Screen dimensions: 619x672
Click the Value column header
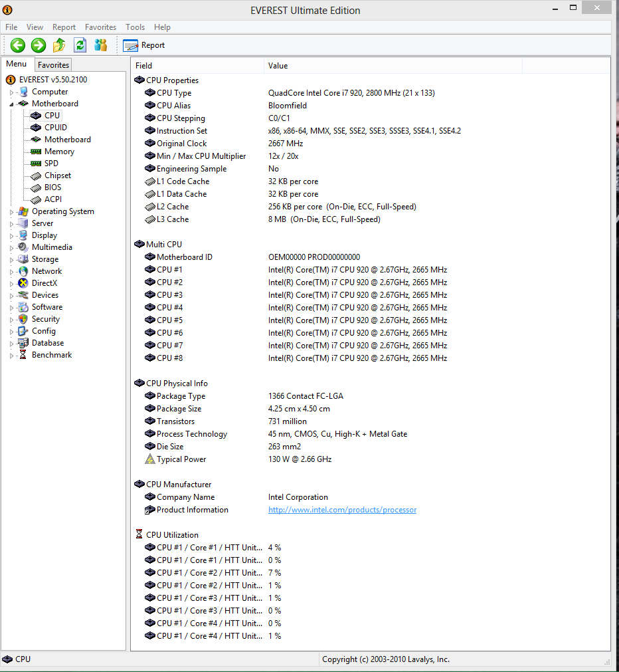tap(393, 66)
